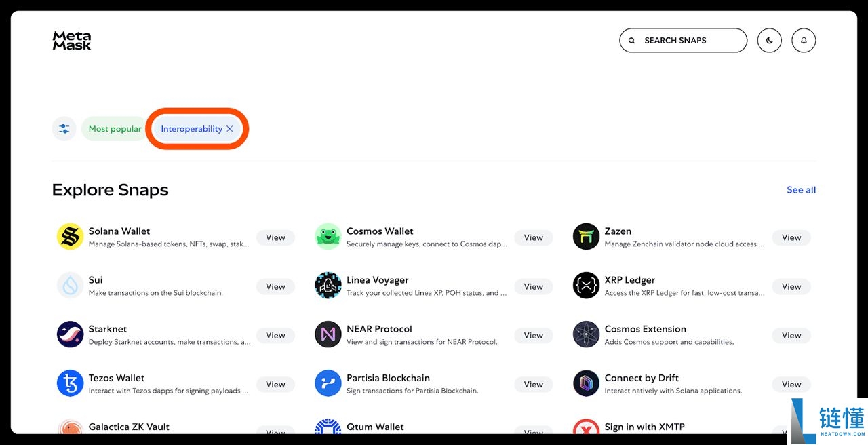Image resolution: width=868 pixels, height=445 pixels.
Task: Open the Solana Wallet title
Action: pyautogui.click(x=119, y=231)
